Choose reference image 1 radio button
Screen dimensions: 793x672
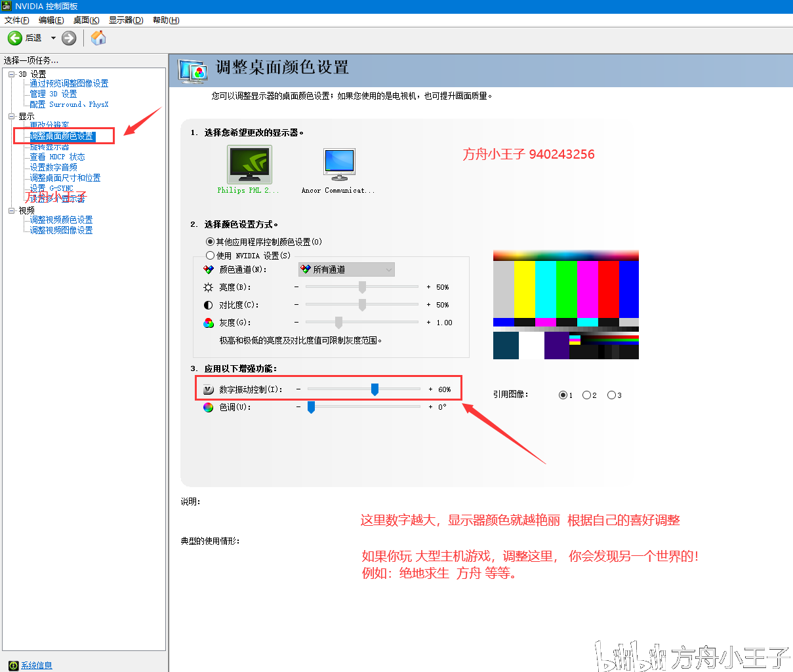tap(563, 395)
